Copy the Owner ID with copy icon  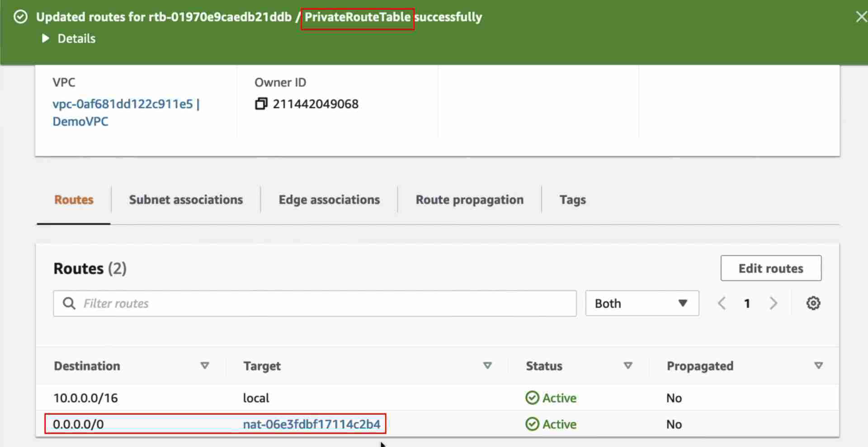point(261,104)
